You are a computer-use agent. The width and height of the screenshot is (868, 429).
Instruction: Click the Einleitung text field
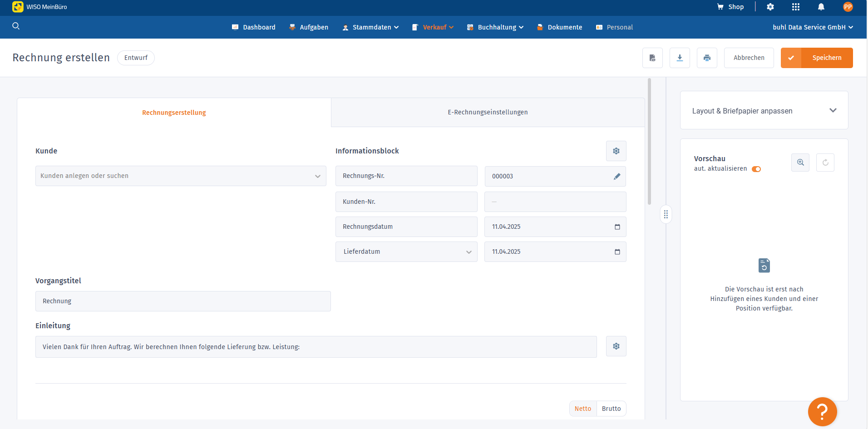coord(316,347)
